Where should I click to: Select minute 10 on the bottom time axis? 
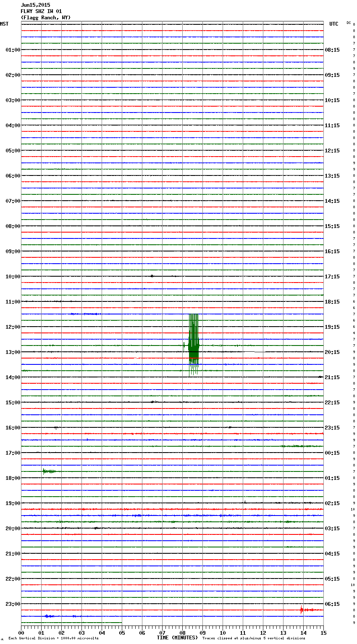tap(223, 633)
